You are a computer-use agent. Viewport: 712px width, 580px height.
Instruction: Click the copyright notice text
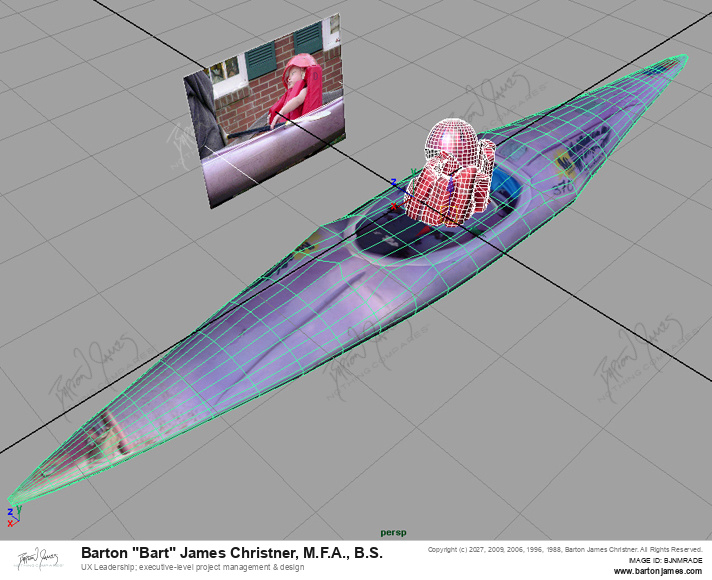pos(565,550)
